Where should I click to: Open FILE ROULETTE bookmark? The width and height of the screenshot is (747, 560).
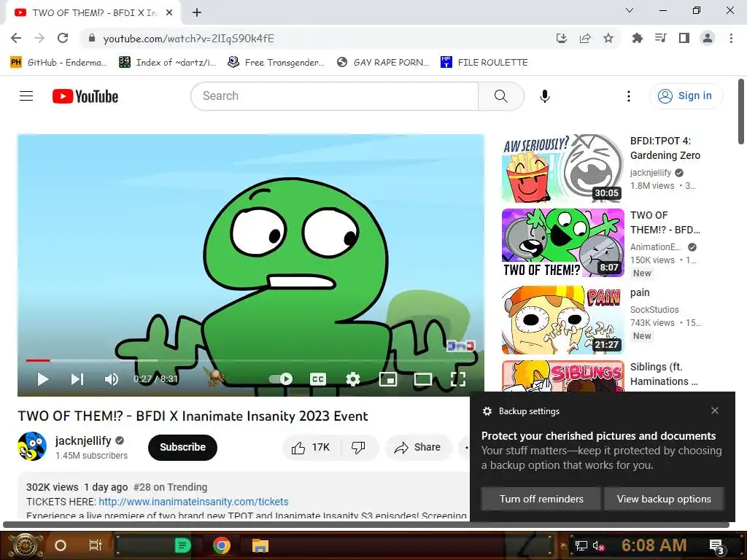[484, 63]
